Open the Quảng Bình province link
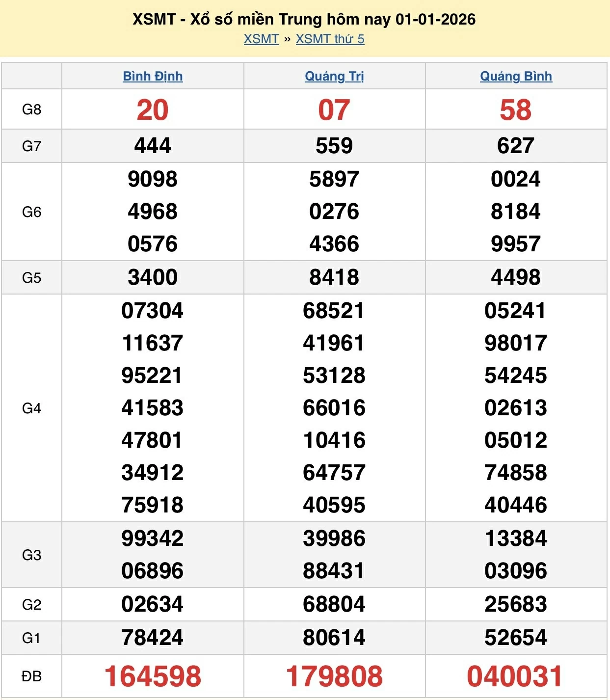 516,76
